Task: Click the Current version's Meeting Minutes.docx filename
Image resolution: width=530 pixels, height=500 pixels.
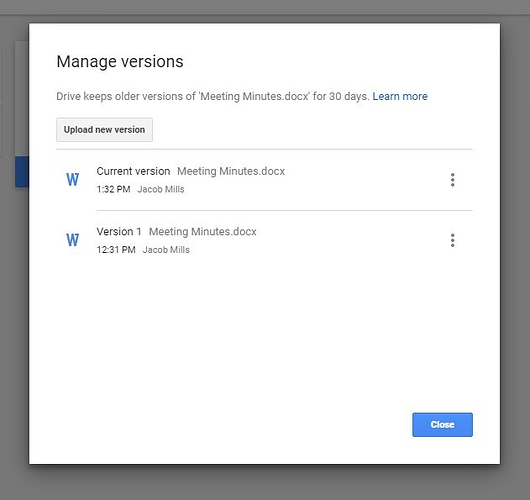Action: (x=231, y=171)
